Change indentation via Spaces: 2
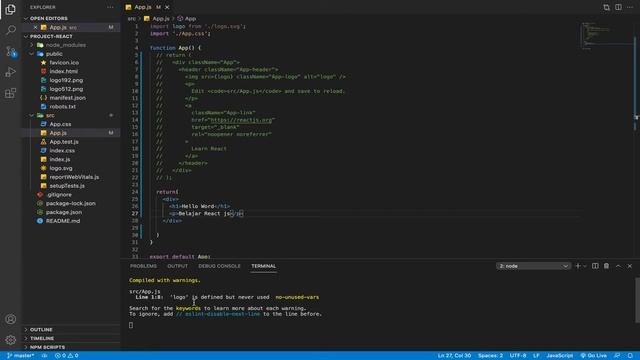The height and width of the screenshot is (360, 640). 490,356
